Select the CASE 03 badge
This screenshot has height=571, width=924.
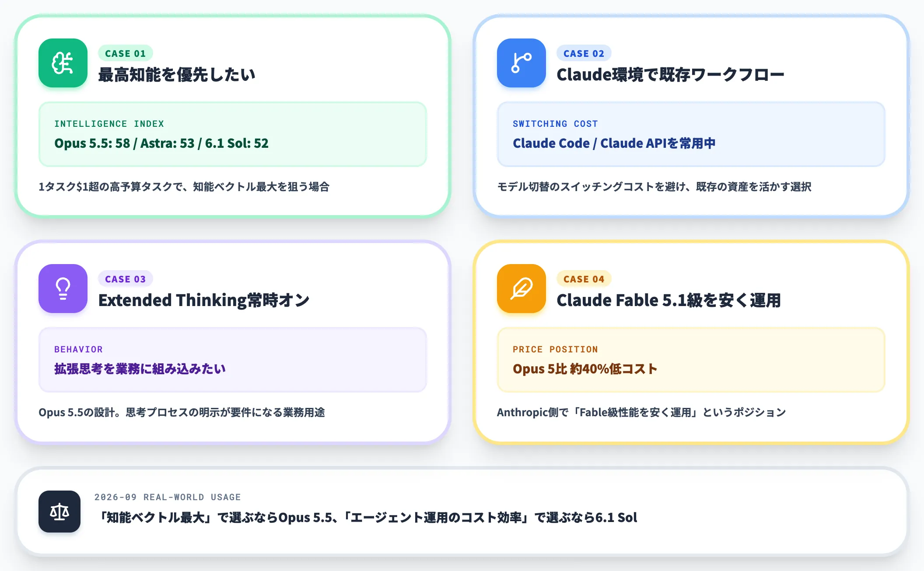[125, 279]
